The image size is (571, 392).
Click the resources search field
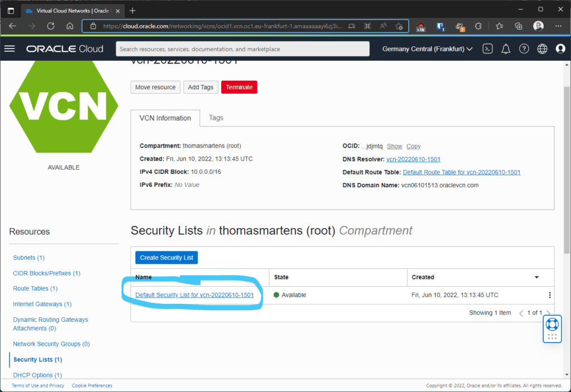pyautogui.click(x=242, y=49)
